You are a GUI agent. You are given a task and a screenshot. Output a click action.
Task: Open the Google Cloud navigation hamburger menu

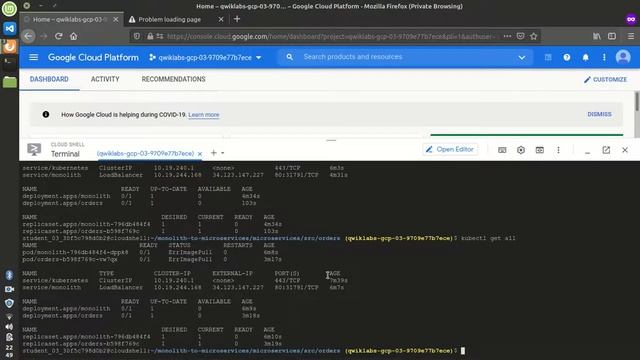[x=33, y=58]
